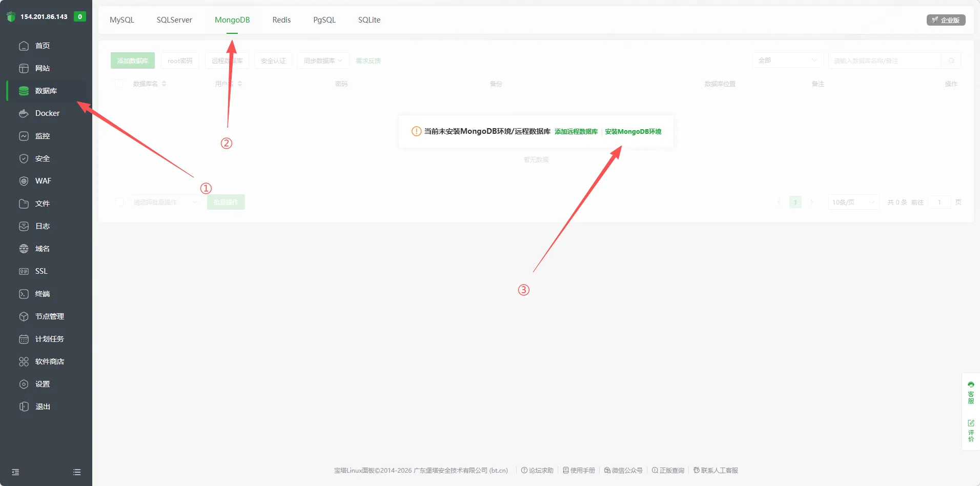
Task: Click the terminal icon in sidebar
Action: coord(24,294)
